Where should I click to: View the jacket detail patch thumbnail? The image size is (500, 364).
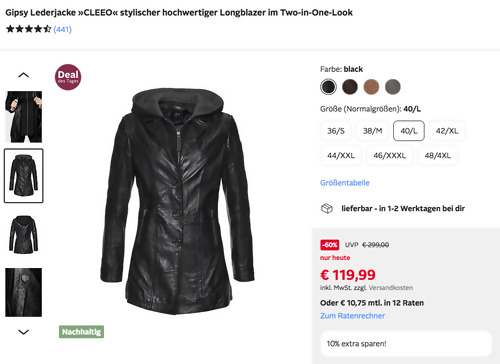click(24, 292)
